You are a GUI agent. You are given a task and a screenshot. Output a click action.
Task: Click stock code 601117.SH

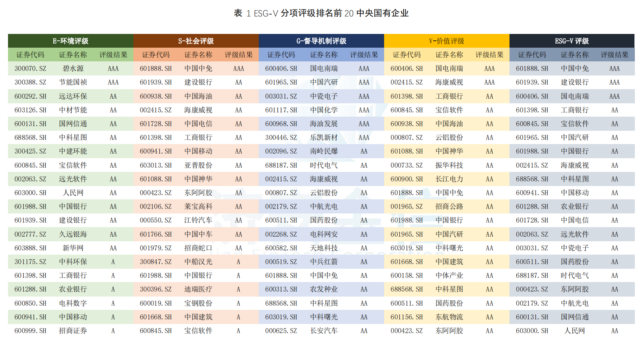click(x=281, y=110)
